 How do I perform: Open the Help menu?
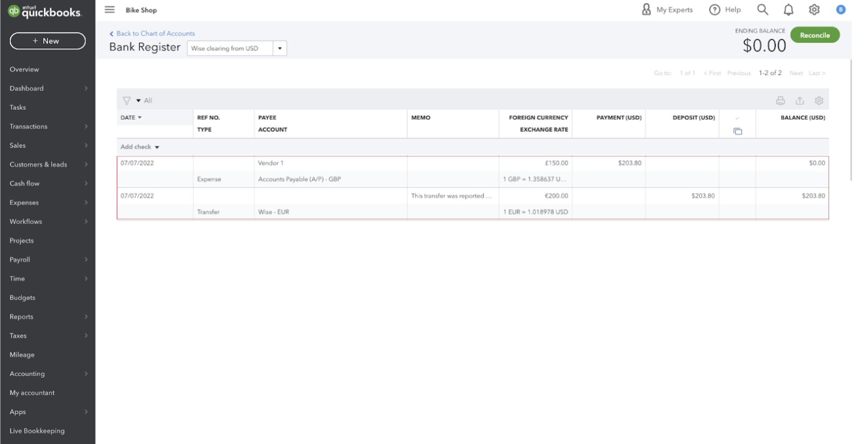(725, 10)
